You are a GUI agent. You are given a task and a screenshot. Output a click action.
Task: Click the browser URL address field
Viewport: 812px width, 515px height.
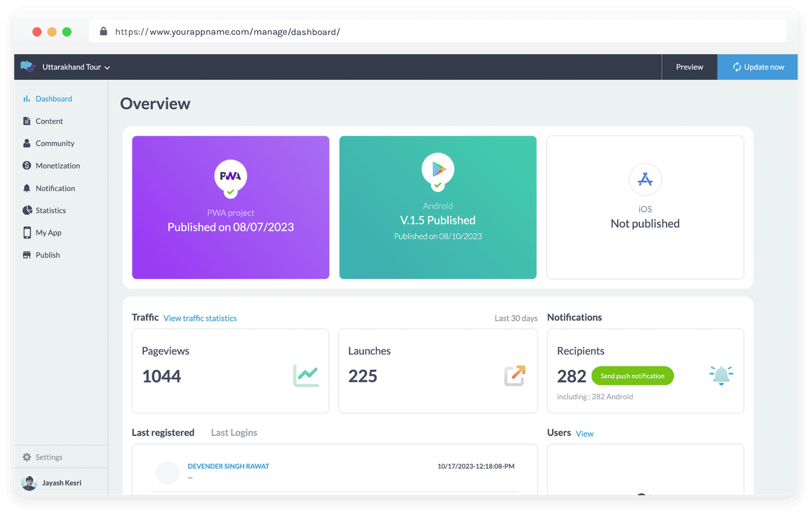[x=436, y=32]
